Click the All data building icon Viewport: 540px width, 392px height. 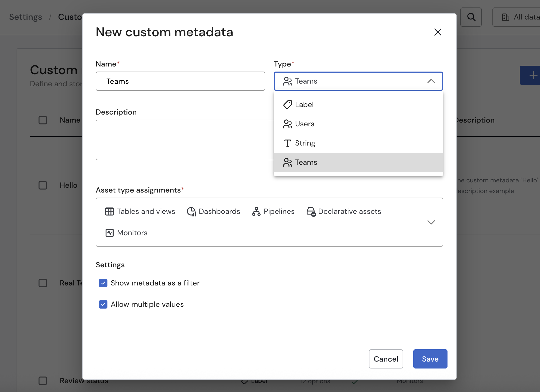point(505,17)
